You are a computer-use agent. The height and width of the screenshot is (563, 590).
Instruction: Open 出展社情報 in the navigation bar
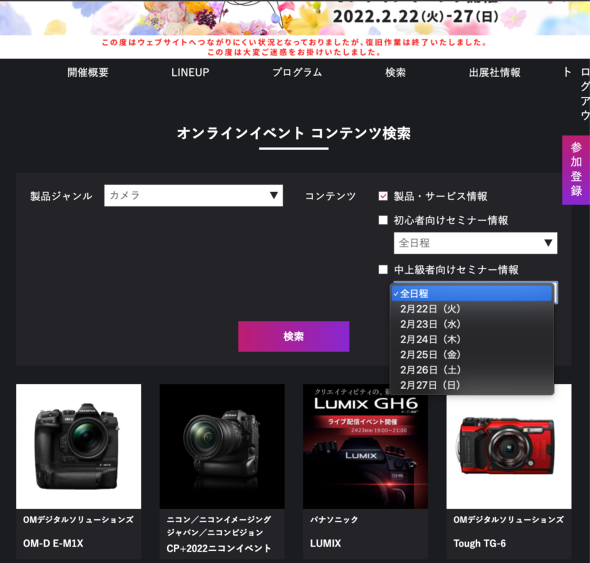point(494,72)
